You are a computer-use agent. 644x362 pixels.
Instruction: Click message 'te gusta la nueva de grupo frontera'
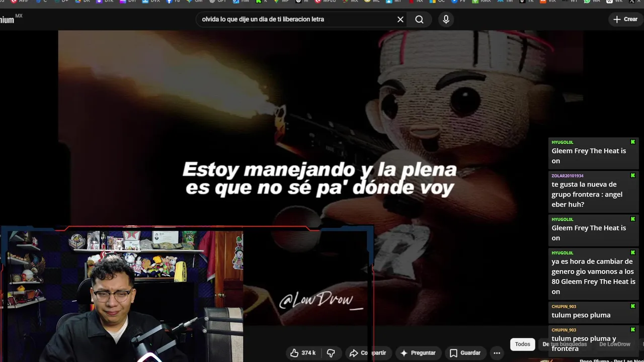pyautogui.click(x=594, y=191)
